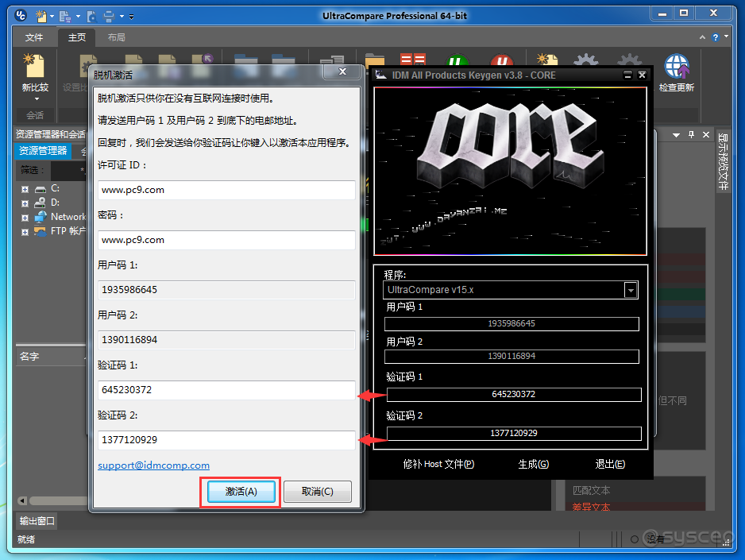This screenshot has width=745, height=560.
Task: Click the print icon in quick access toolbar
Action: click(x=109, y=17)
